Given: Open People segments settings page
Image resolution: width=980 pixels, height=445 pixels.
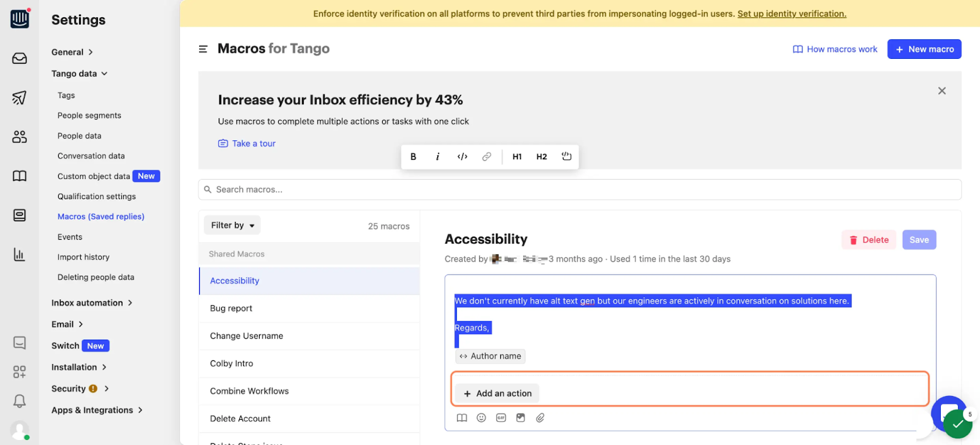Looking at the screenshot, I should 89,115.
